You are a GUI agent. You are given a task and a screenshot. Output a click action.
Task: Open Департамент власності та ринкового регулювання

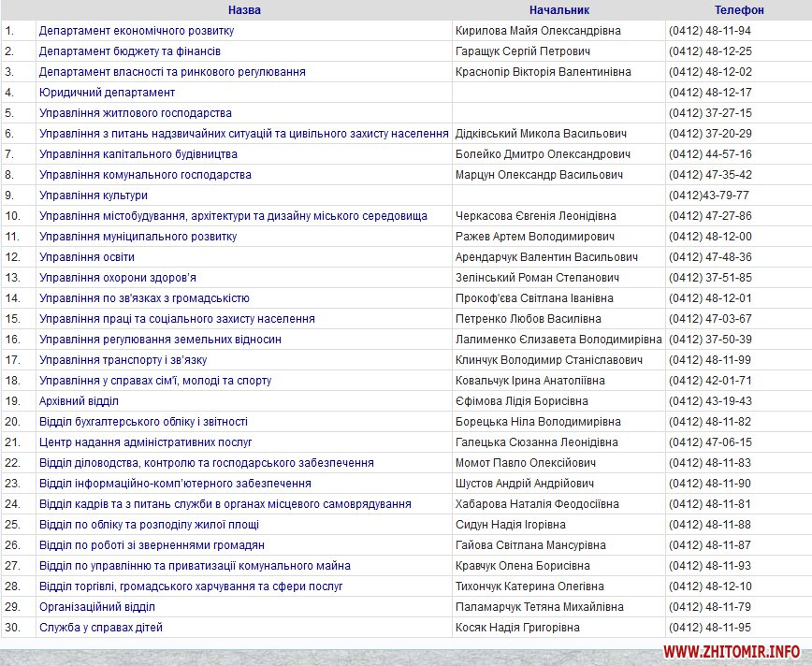(x=171, y=72)
